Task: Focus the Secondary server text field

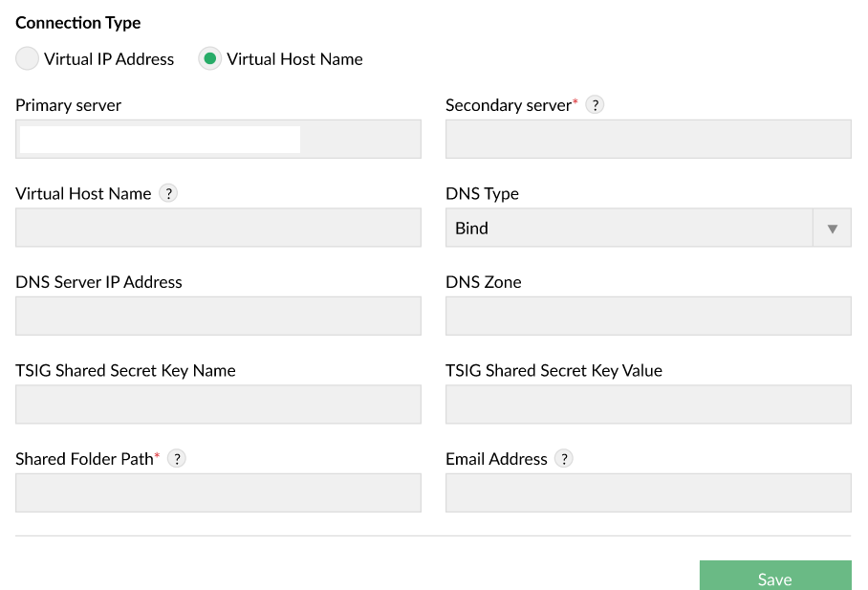Action: 648,140
